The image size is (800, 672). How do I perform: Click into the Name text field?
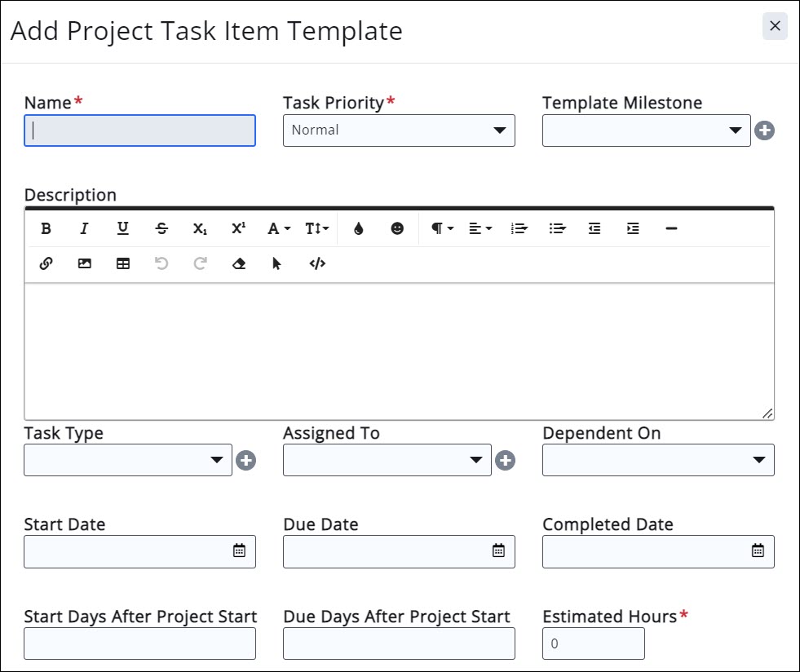(x=139, y=130)
